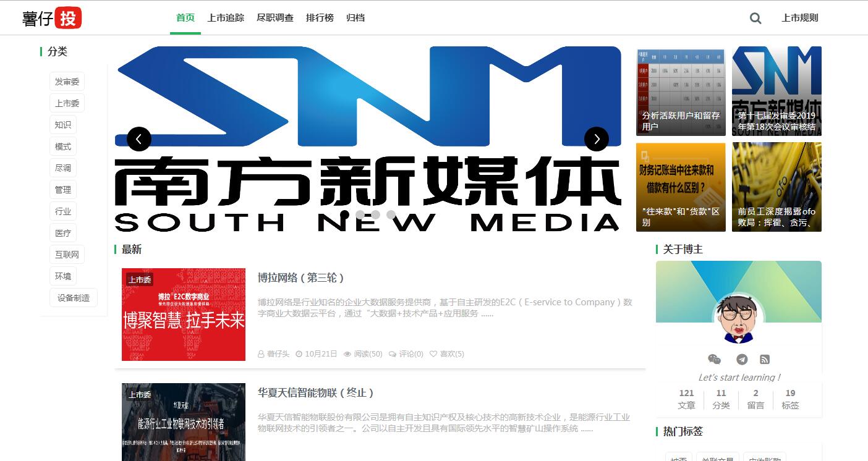Select the 上市委 category tag in sidebar
Screen dimensions: 868x461
pyautogui.click(x=67, y=103)
